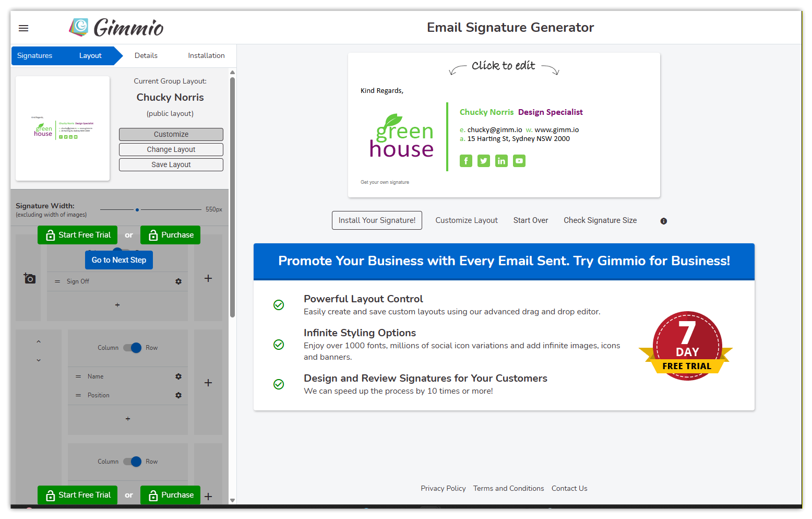Toggle Column/Row switch above Name field
Image resolution: width=812 pixels, height=519 pixels.
pyautogui.click(x=133, y=348)
